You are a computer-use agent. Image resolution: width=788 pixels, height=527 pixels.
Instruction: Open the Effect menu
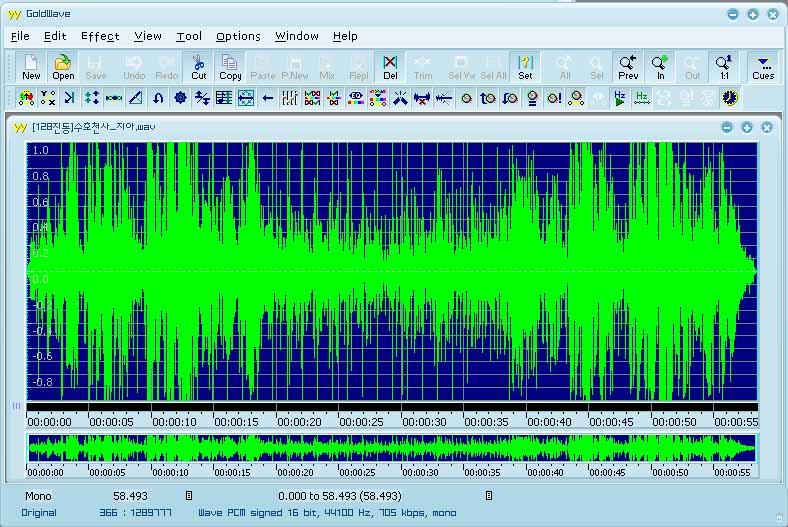coord(100,36)
